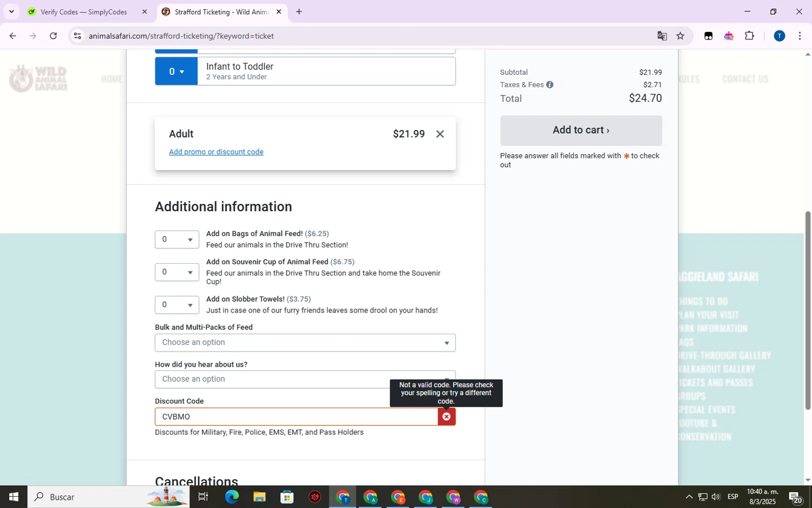Click the browser address bar URL
This screenshot has width=812, height=508.
pyautogui.click(x=181, y=36)
